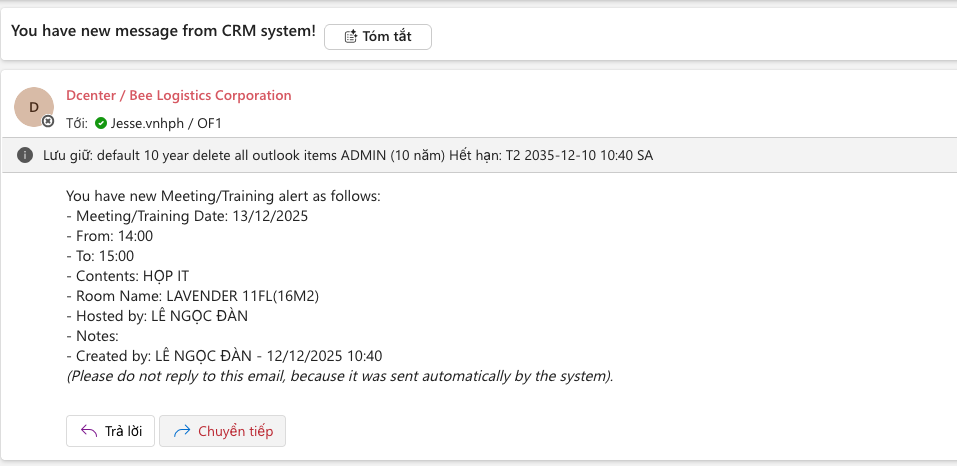Image resolution: width=957 pixels, height=466 pixels.
Task: Click the email subject about CRM system
Action: pos(163,31)
